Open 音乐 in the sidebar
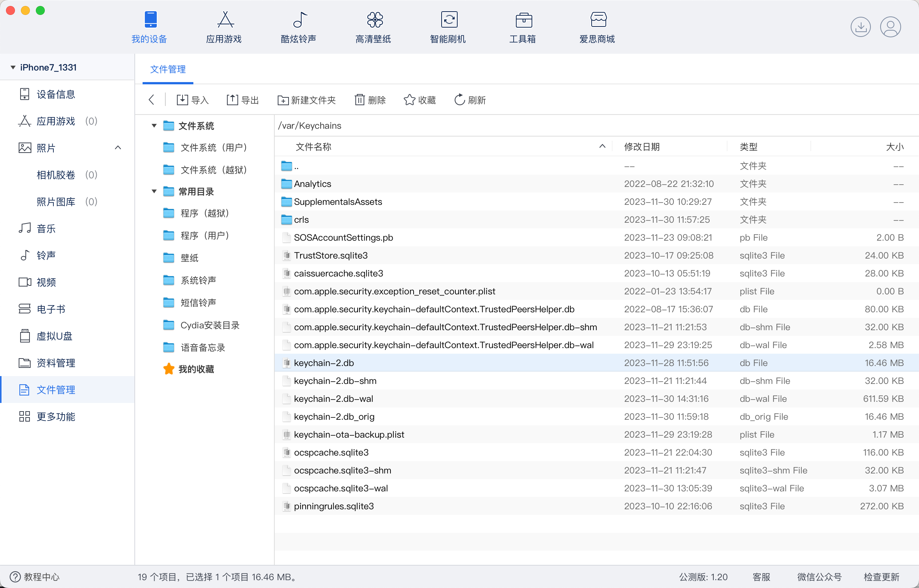The height and width of the screenshot is (588, 919). (x=67, y=228)
